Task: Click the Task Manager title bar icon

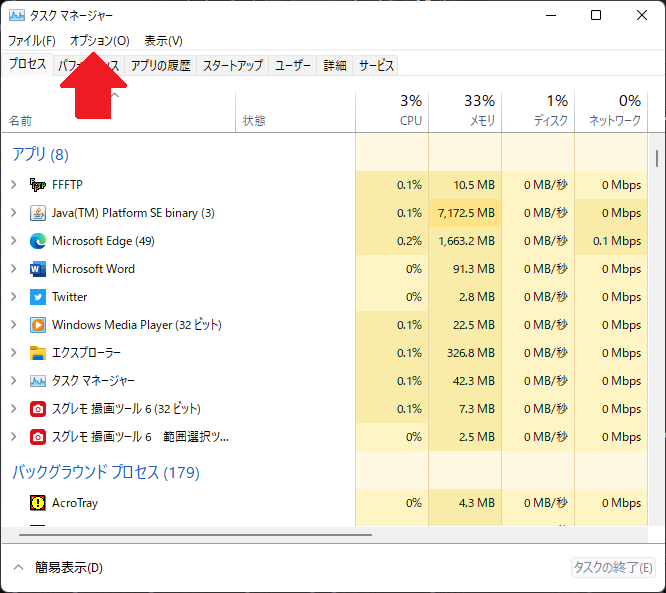Action: (17, 16)
